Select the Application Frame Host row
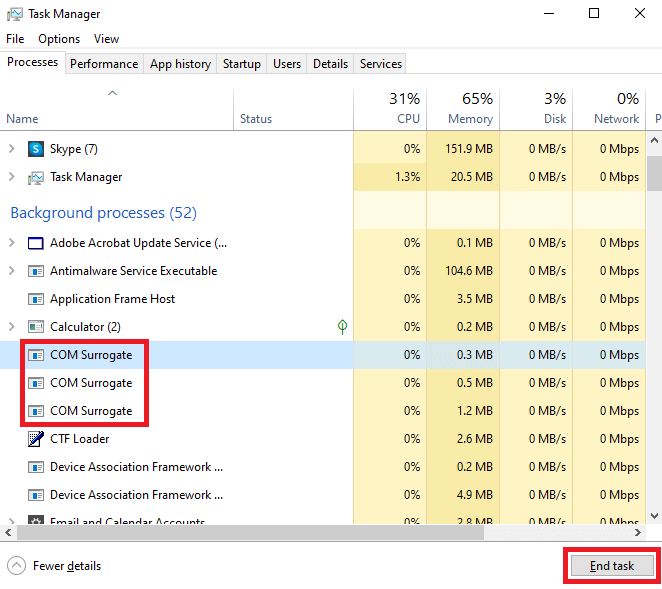This screenshot has height=589, width=662. pos(323,299)
